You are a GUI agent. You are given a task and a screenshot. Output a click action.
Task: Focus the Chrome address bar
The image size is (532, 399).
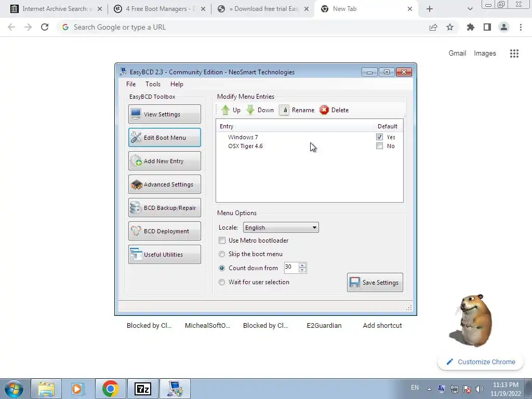click(244, 27)
